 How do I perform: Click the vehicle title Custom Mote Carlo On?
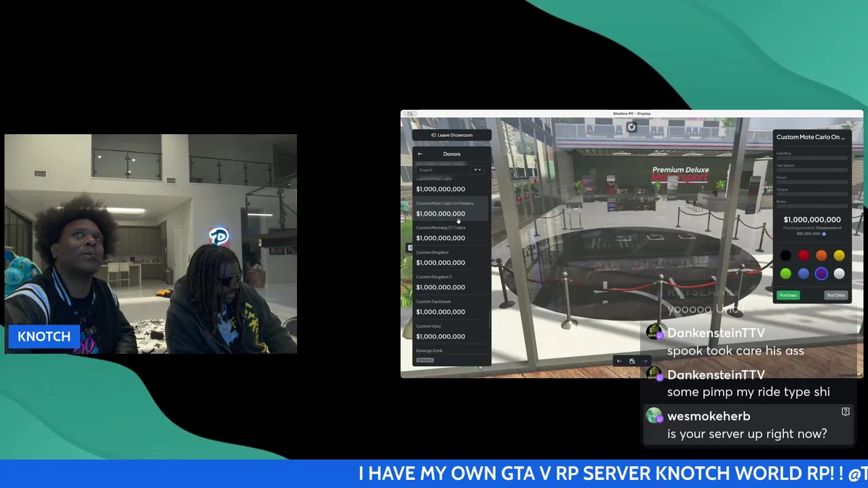coord(810,137)
